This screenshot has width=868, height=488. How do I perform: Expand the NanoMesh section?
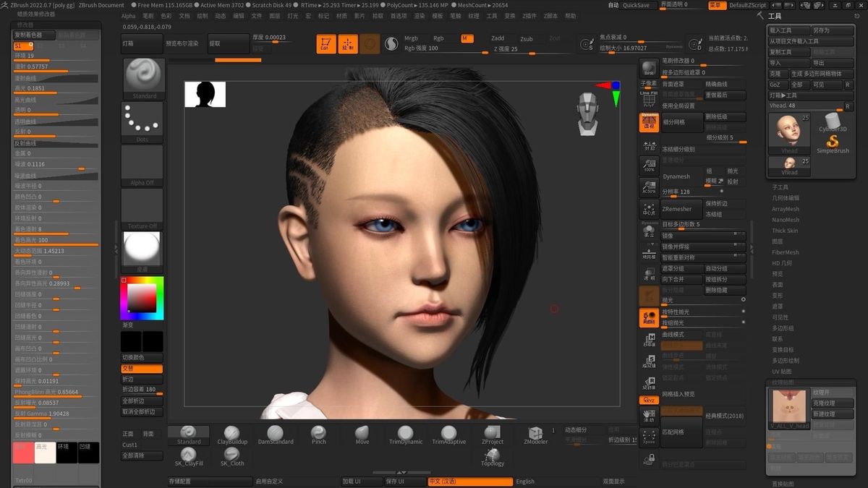tap(786, 220)
